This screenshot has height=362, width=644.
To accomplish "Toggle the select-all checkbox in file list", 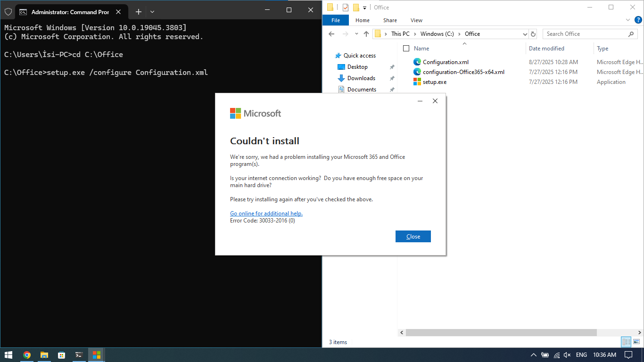I will 406,48.
